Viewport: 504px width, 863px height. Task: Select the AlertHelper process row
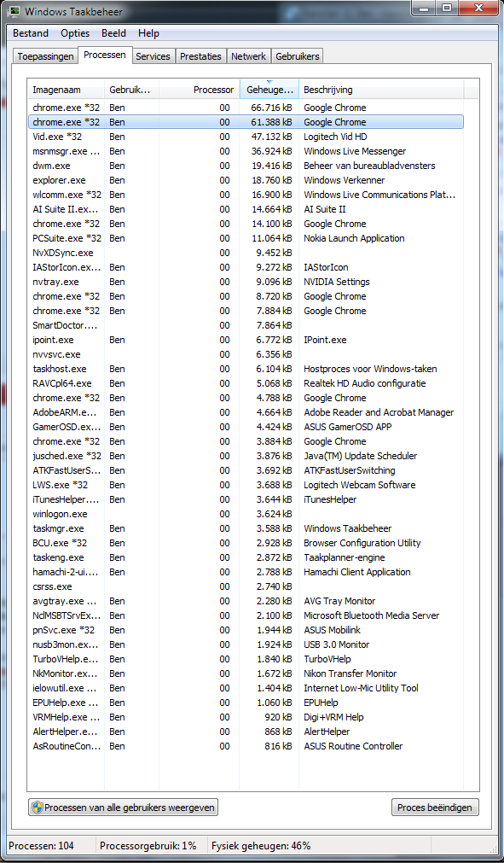coord(246,732)
